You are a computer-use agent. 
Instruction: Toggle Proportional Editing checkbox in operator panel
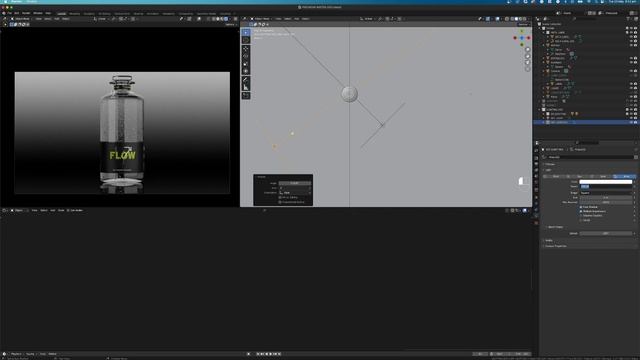(x=280, y=202)
